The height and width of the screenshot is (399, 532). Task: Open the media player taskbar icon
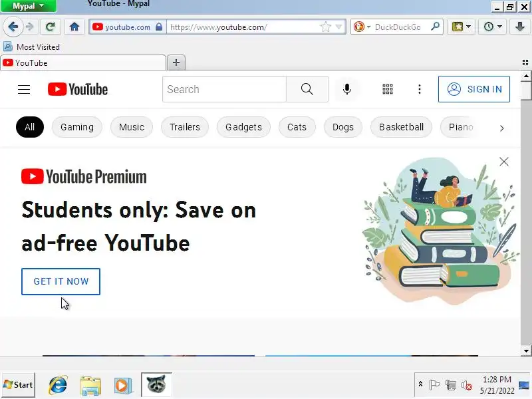[x=122, y=385]
